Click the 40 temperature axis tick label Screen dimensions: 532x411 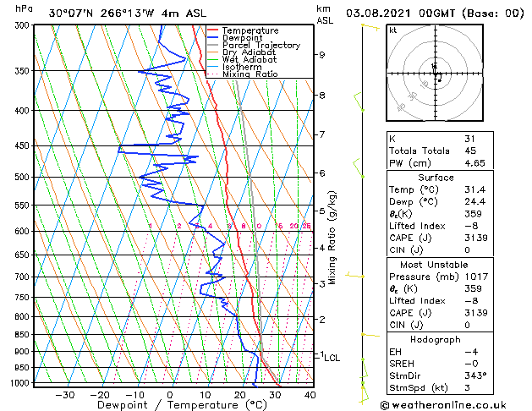(310, 395)
